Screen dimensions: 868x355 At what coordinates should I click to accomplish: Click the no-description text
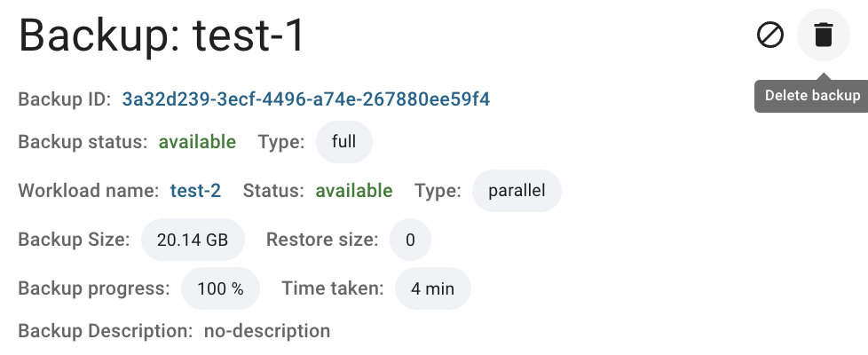click(x=267, y=331)
